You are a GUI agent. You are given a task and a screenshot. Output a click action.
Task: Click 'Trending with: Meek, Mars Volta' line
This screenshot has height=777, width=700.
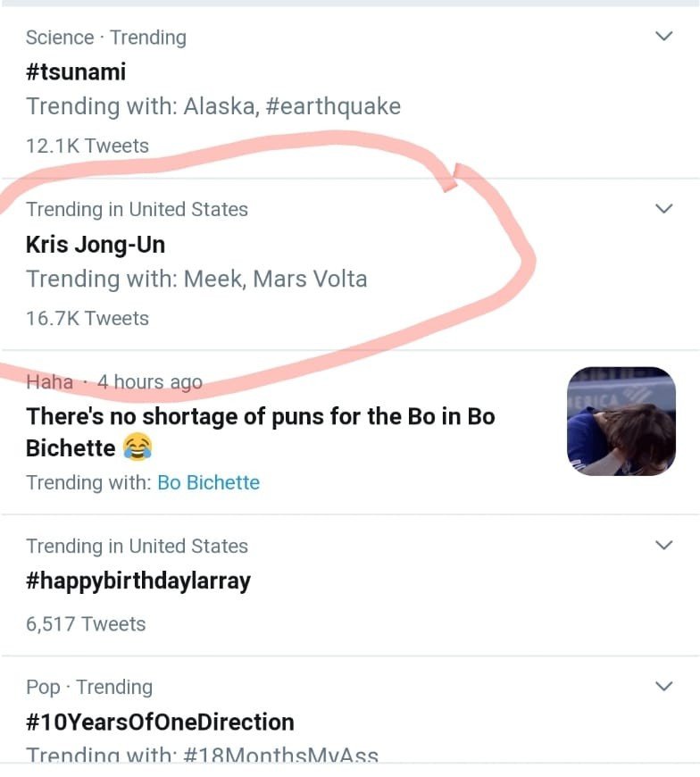[196, 279]
